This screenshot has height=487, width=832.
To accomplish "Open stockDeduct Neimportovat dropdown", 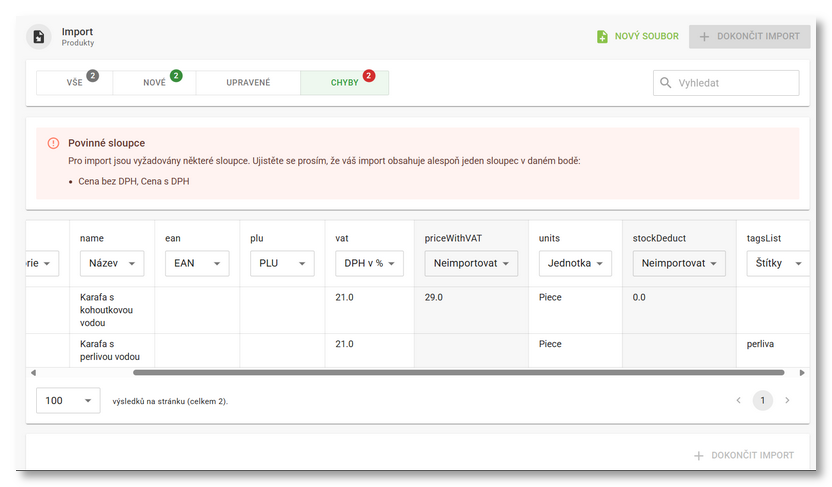I will pos(679,264).
